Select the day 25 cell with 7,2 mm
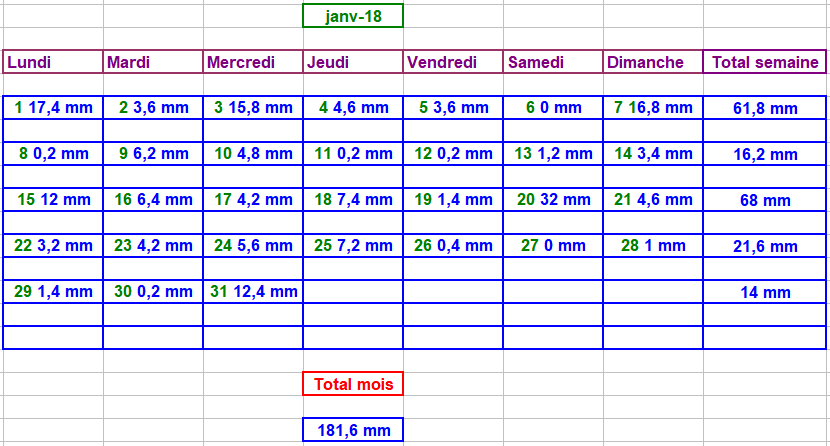This screenshot has width=830, height=446. (353, 246)
